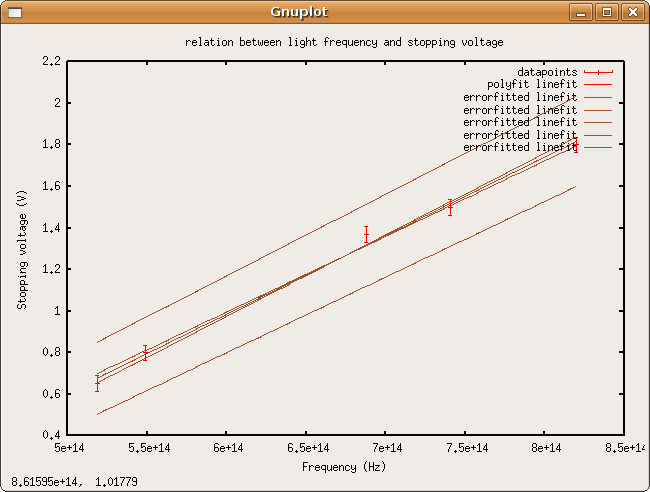The height and width of the screenshot is (492, 650).
Task: Click the 'Stopping voltage (V)' y-axis label
Action: pos(22,248)
